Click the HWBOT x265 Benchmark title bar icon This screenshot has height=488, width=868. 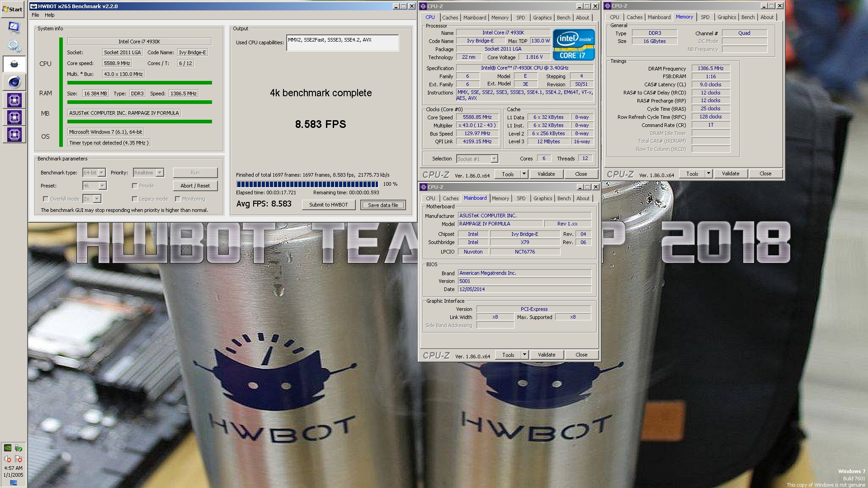point(33,6)
